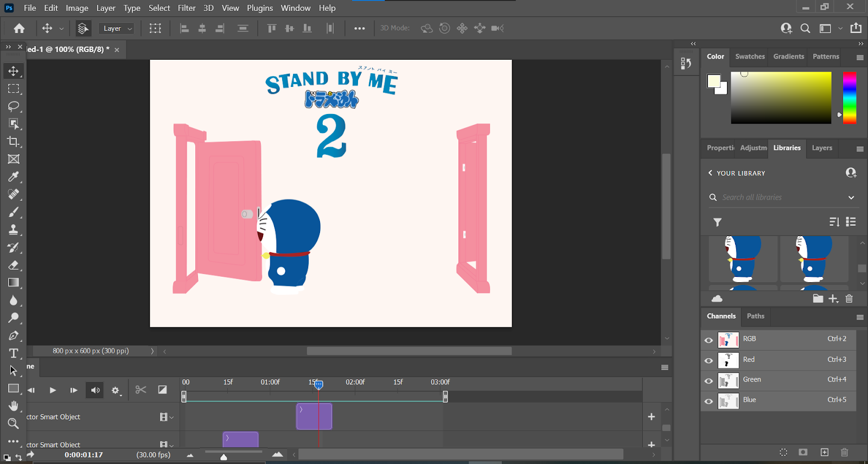Toggle Green channel visibility
Screen dimensions: 868x464
click(709, 381)
